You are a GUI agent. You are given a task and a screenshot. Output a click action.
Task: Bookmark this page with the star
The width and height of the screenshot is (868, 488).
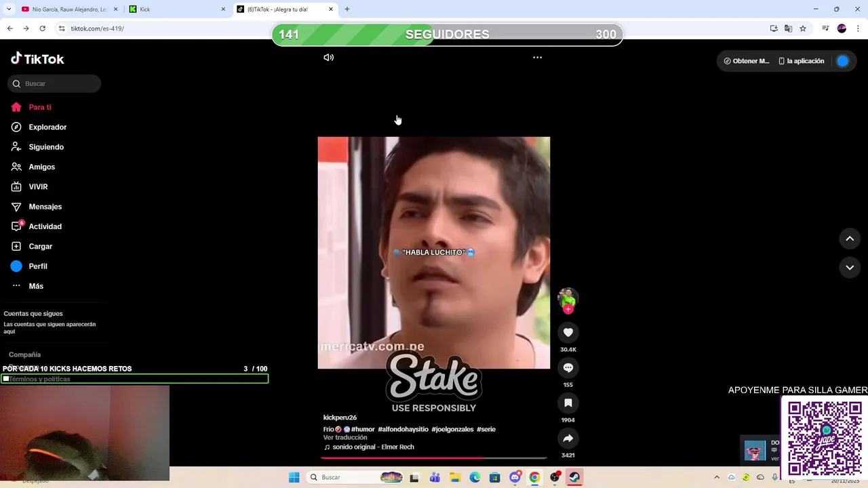[803, 28]
